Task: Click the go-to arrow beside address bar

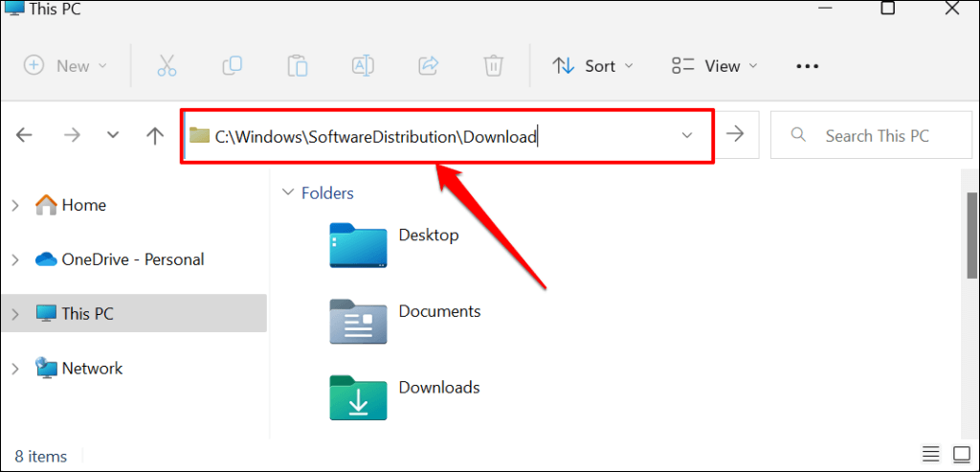Action: (736, 134)
